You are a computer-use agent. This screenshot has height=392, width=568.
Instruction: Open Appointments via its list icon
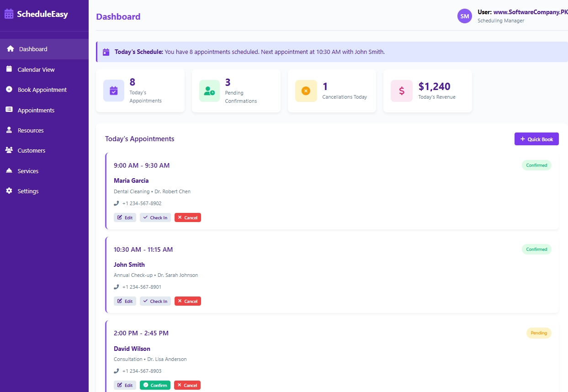pyautogui.click(x=10, y=110)
